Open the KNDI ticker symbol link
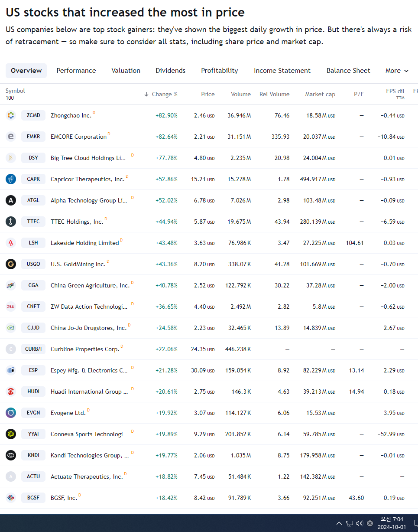This screenshot has width=418, height=532. (33, 455)
